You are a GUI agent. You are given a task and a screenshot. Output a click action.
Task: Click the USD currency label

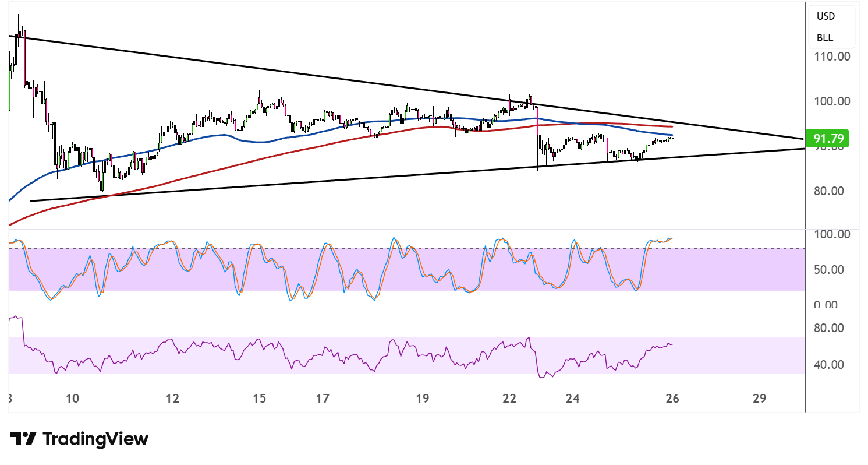click(826, 17)
